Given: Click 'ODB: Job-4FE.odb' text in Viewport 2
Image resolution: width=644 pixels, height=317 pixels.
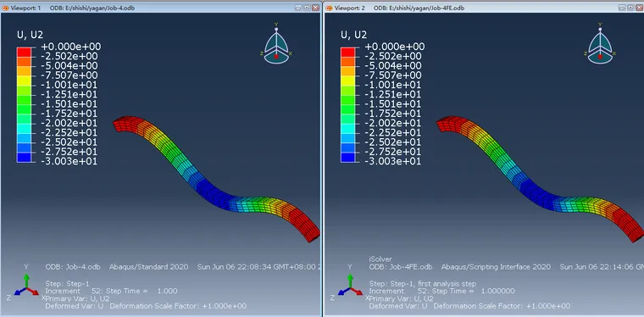Looking at the screenshot, I should pos(401,267).
